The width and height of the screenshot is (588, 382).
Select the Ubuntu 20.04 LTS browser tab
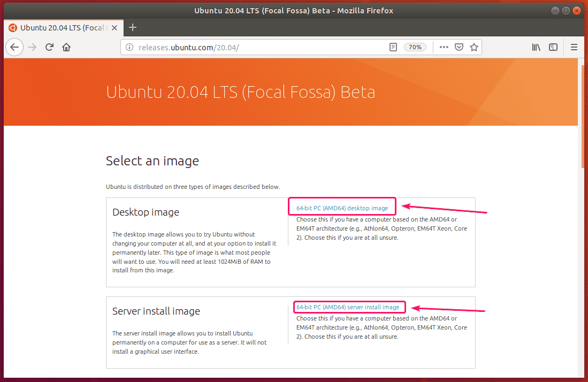point(63,28)
